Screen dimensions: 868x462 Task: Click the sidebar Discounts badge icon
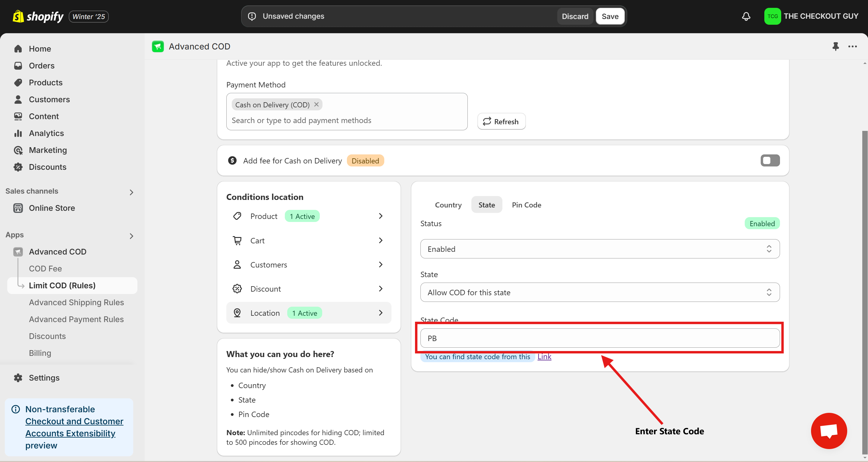pos(18,166)
